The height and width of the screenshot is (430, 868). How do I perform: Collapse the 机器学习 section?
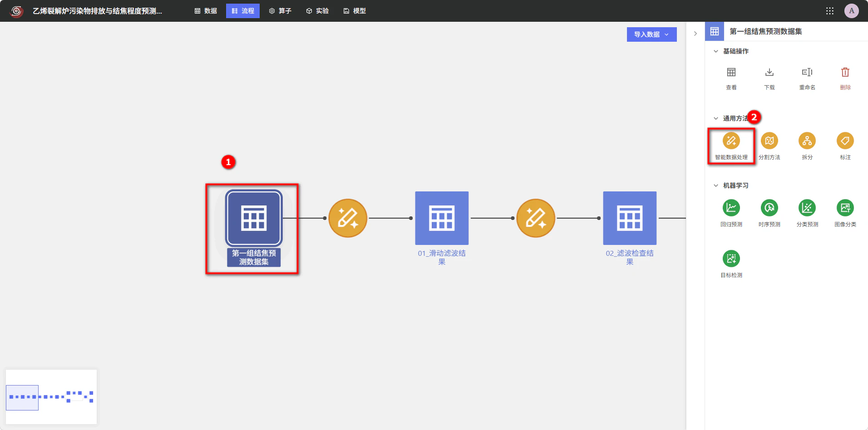click(715, 186)
